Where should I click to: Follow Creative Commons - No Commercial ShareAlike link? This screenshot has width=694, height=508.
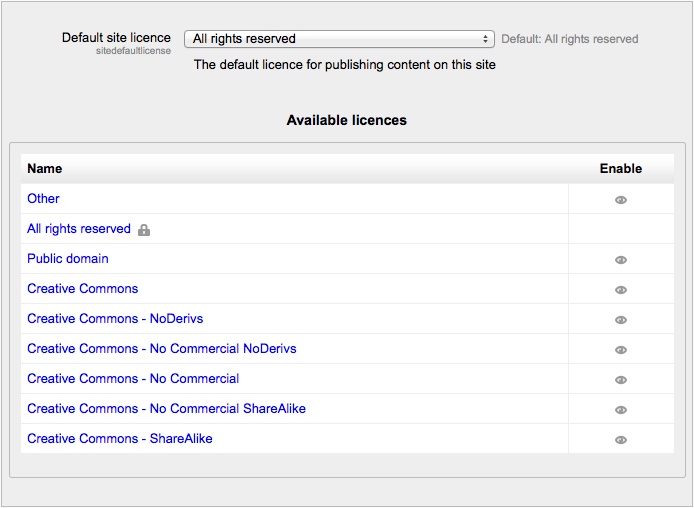tap(166, 408)
